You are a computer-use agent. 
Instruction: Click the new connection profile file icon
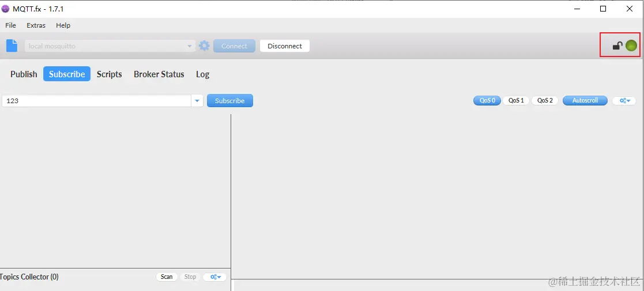pyautogui.click(x=12, y=46)
